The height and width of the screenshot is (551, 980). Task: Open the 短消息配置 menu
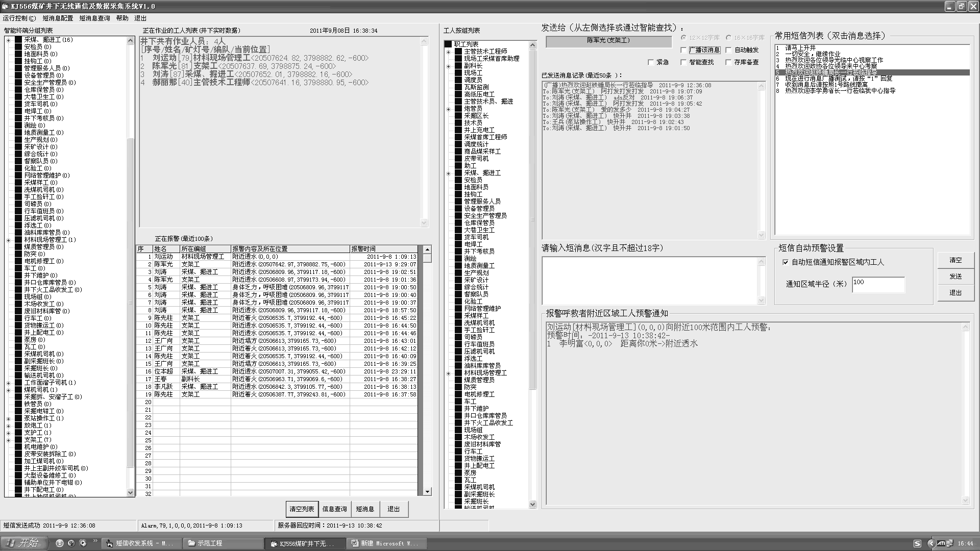(x=58, y=18)
